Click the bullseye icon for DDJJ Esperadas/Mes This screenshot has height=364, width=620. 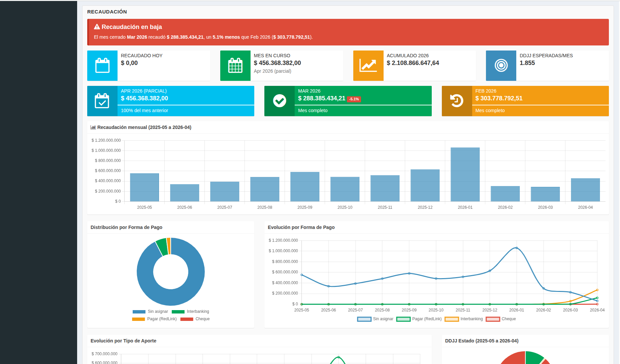click(x=501, y=66)
